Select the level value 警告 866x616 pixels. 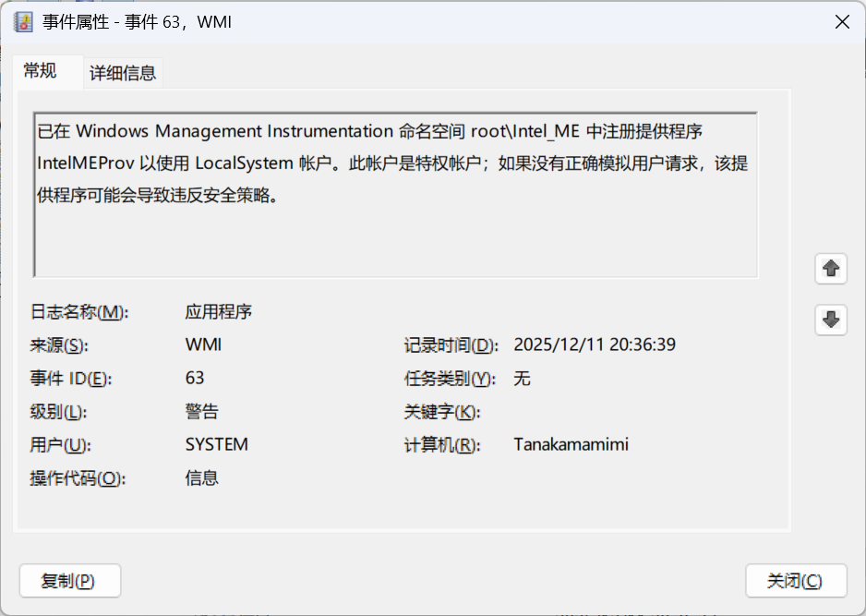click(x=201, y=412)
